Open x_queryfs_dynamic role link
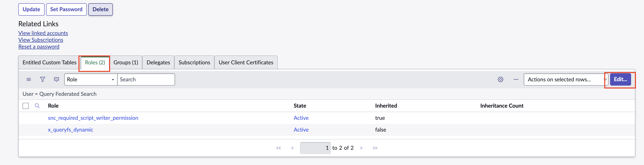 (71, 130)
